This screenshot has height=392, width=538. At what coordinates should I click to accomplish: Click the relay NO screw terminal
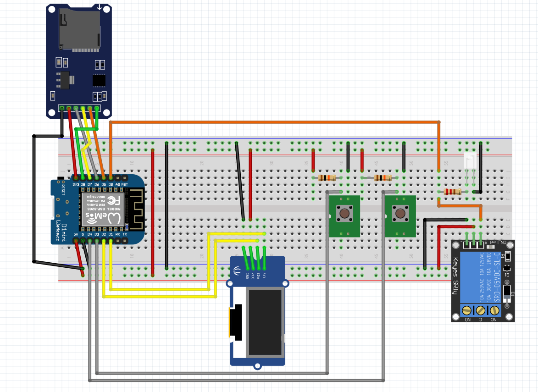(466, 310)
